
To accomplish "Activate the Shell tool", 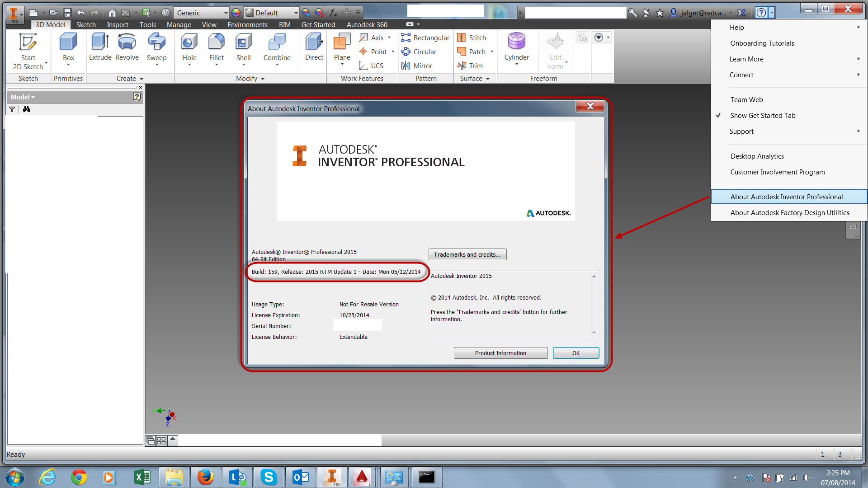I will 244,49.
